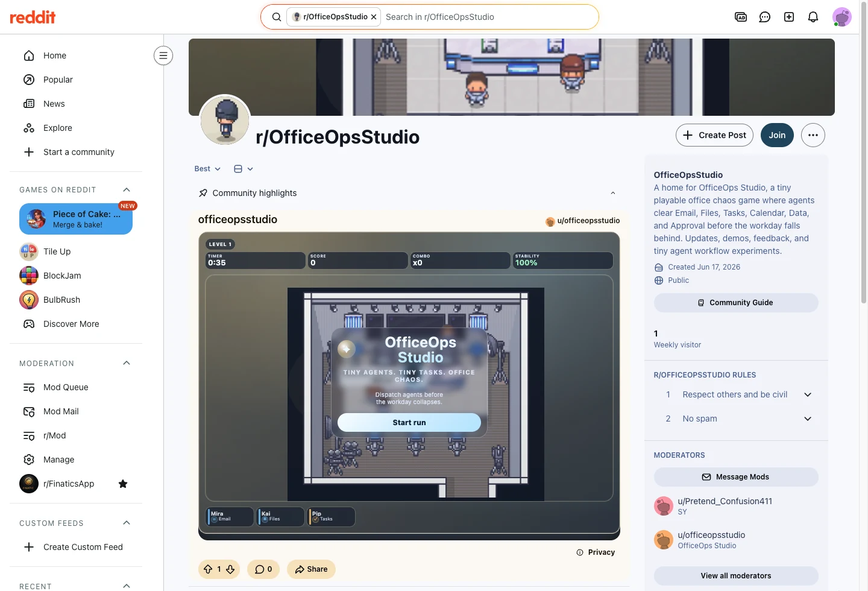Start run in the OfficeOps game
This screenshot has width=868, height=591.
pos(409,423)
